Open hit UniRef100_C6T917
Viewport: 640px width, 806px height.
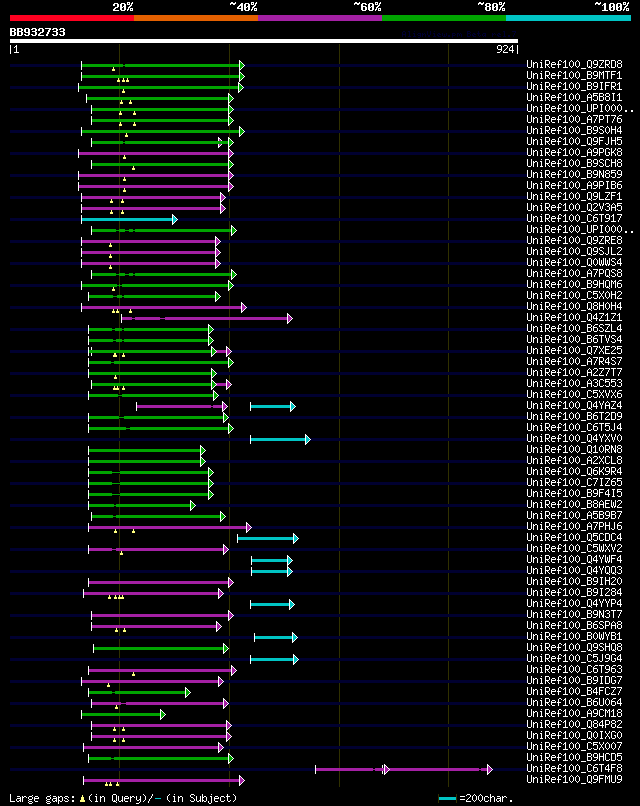574,218
